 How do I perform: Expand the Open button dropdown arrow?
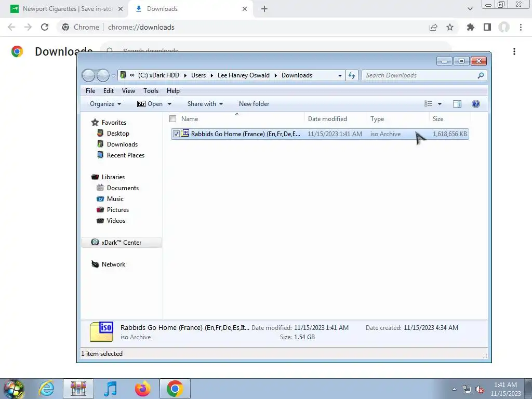point(169,104)
